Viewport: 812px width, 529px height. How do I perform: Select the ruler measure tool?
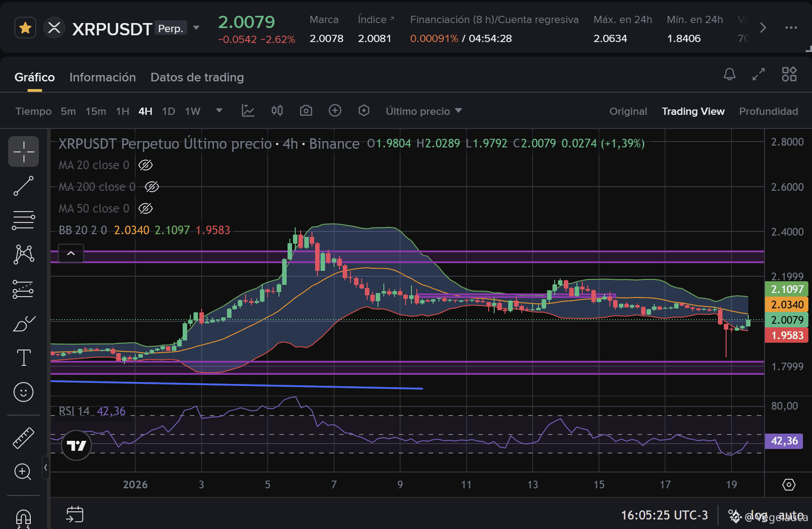pos(24,438)
